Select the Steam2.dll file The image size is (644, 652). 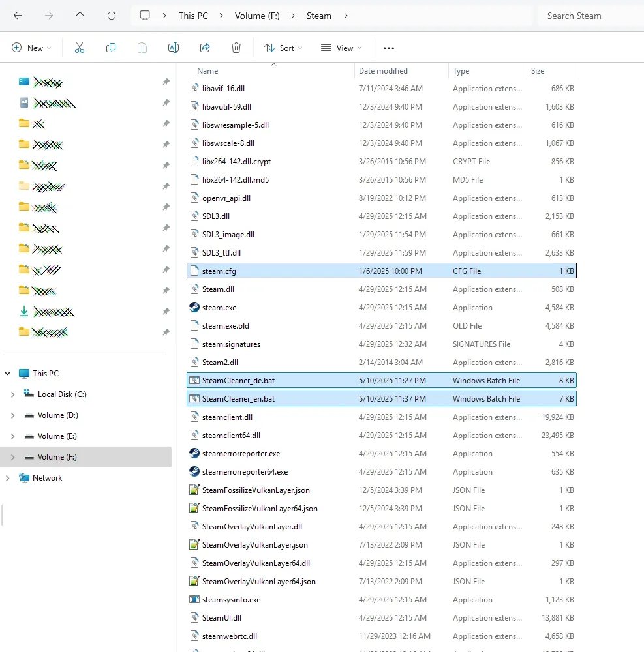[x=382, y=362]
